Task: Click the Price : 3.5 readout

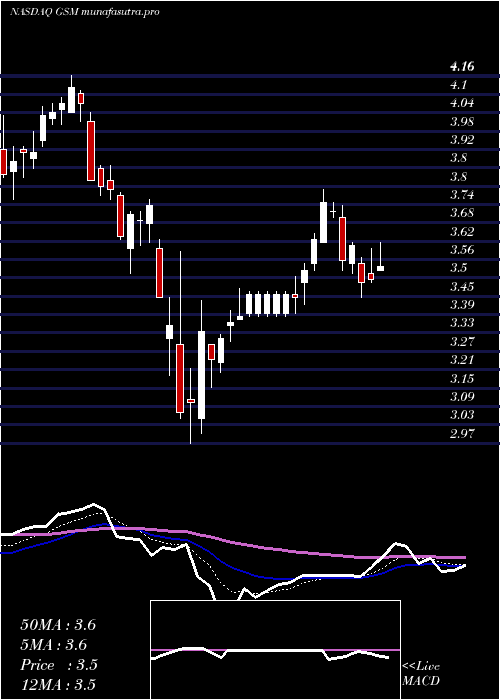Action: pyautogui.click(x=59, y=665)
